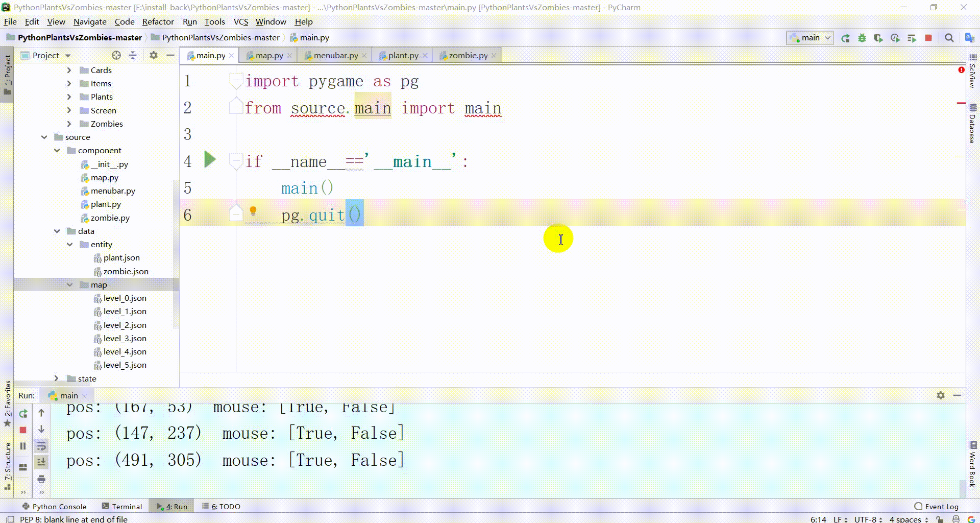Toggle the 2: Favorites side tab

pos(7,404)
